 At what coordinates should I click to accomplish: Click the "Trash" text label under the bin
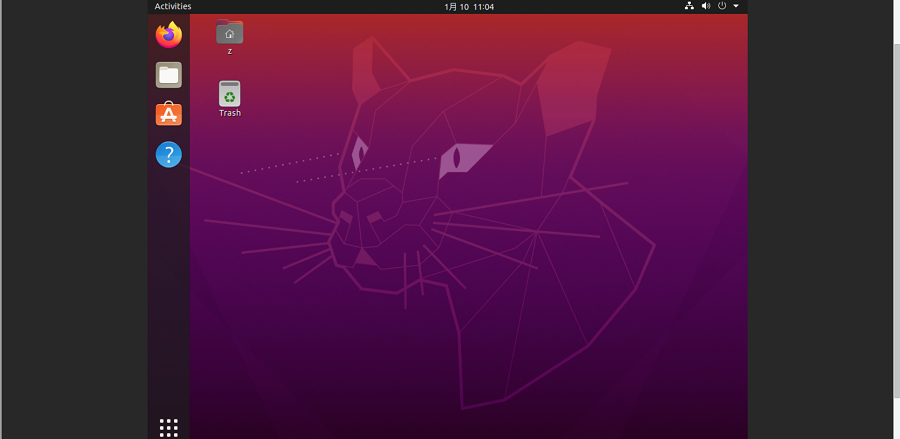[x=230, y=113]
